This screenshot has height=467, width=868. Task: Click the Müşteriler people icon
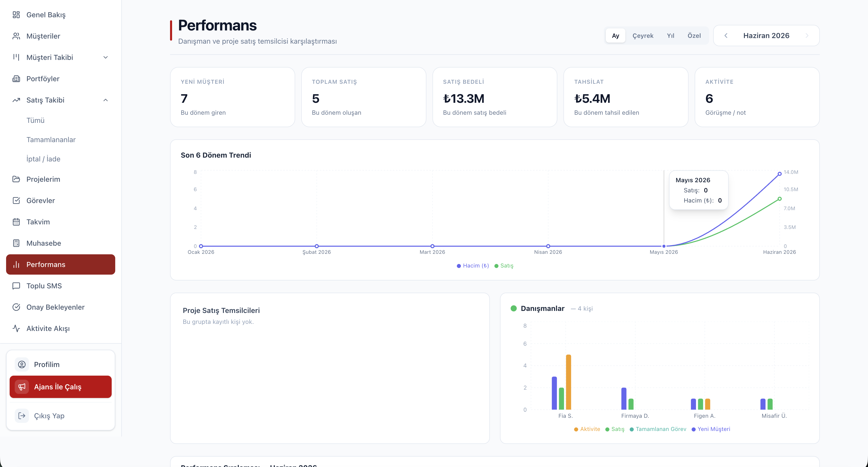click(x=16, y=36)
